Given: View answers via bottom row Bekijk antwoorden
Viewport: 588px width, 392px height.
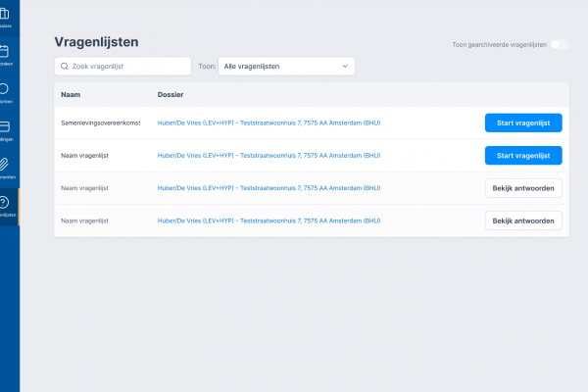Looking at the screenshot, I should (x=523, y=220).
